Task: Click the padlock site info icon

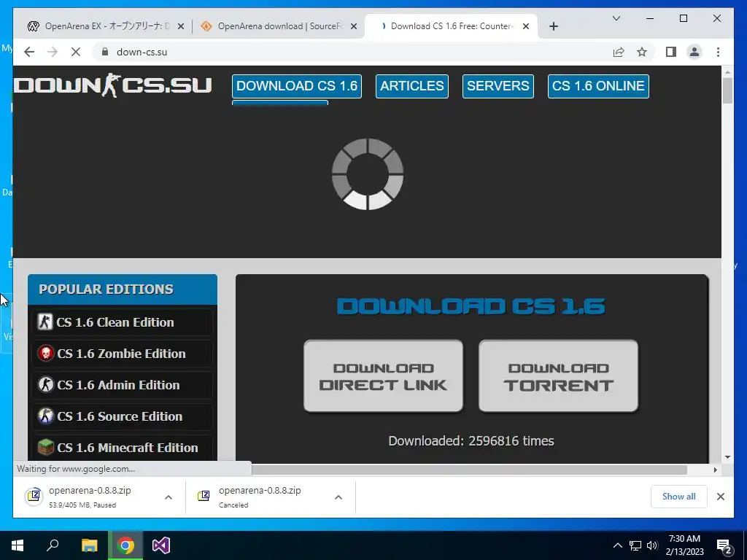Action: pos(105,52)
